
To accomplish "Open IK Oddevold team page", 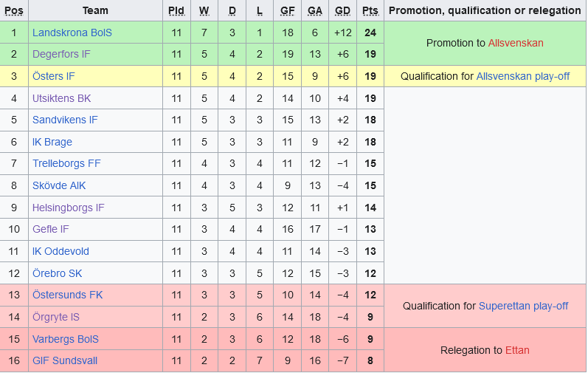I will [x=60, y=251].
